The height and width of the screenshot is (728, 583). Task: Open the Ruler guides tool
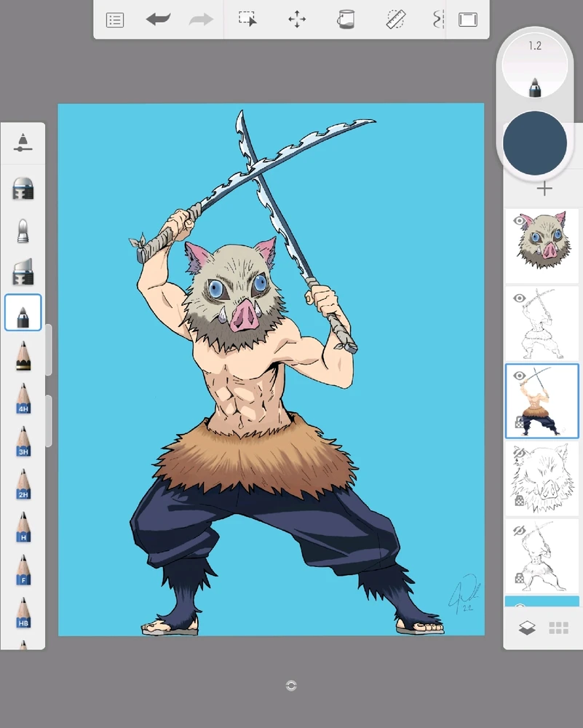click(395, 20)
